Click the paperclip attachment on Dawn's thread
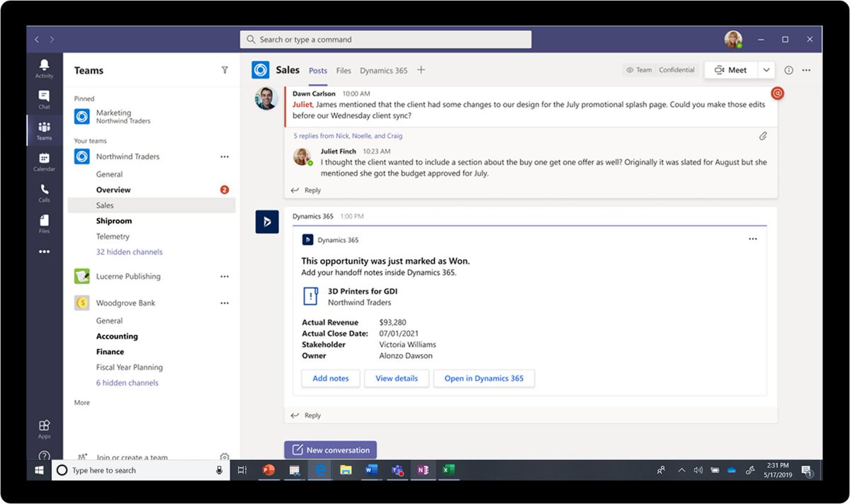The width and height of the screenshot is (850, 504). pos(763,135)
